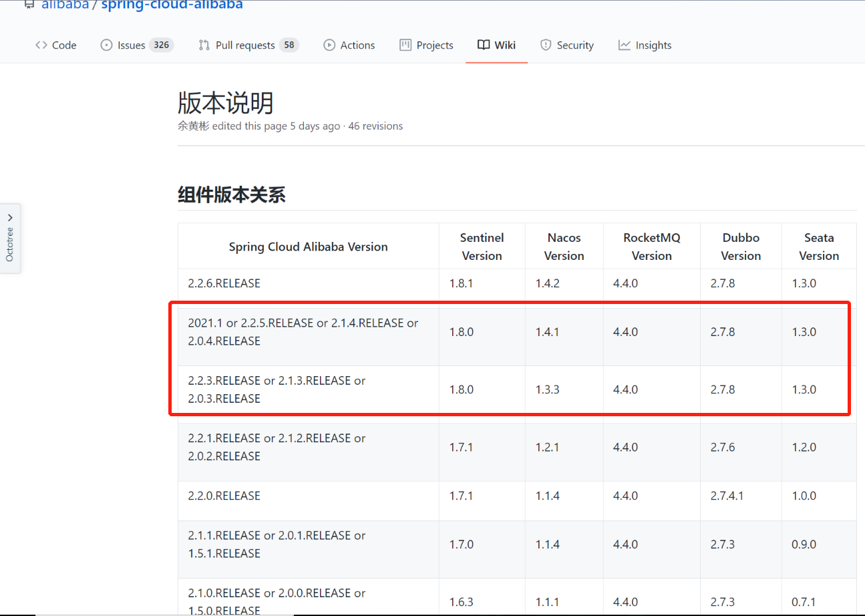Click Dubbo value 2.7.6
Screen dimensions: 865x616
723,447
